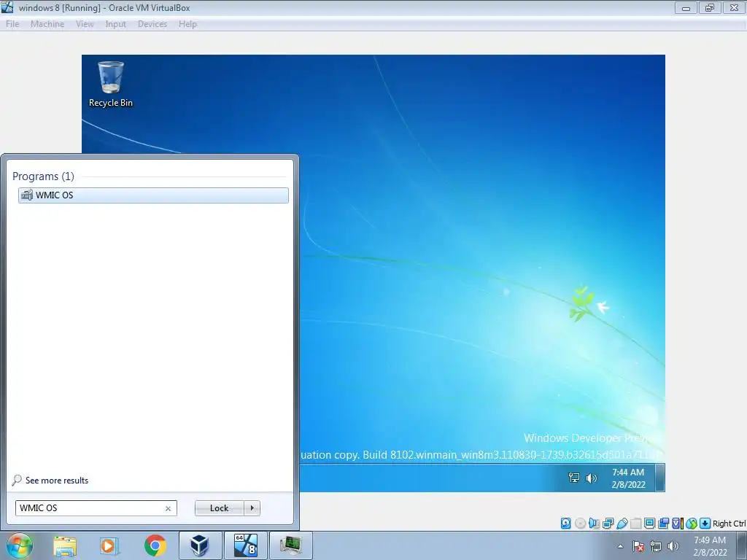
Task: Click the hard disk activity indicator
Action: tap(565, 524)
